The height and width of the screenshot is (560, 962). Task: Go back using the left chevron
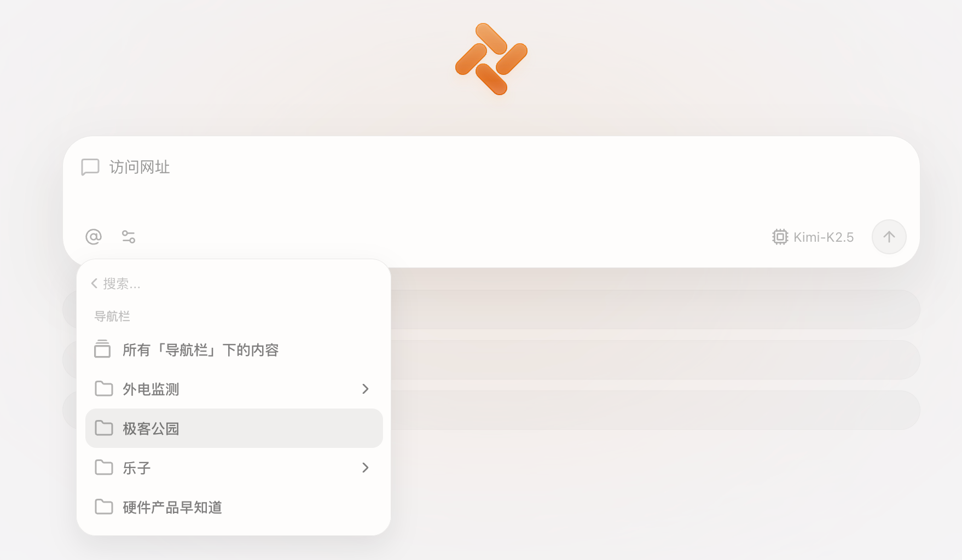click(94, 283)
